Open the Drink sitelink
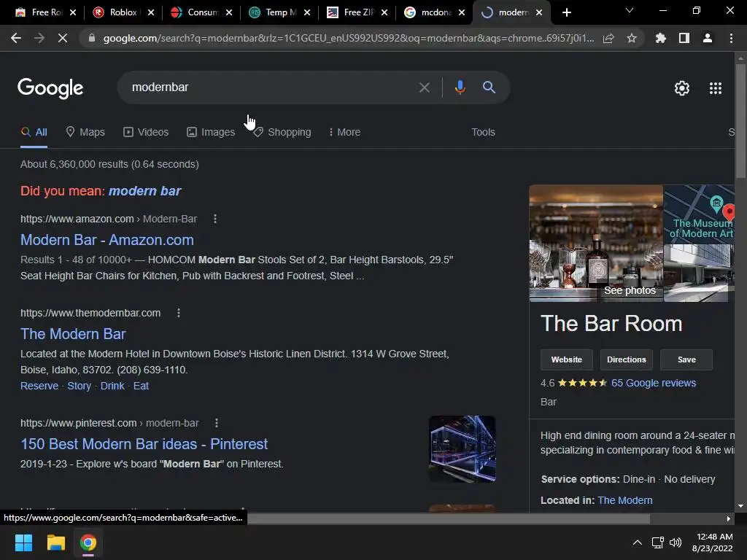Screen dimensions: 747x560 [112, 386]
